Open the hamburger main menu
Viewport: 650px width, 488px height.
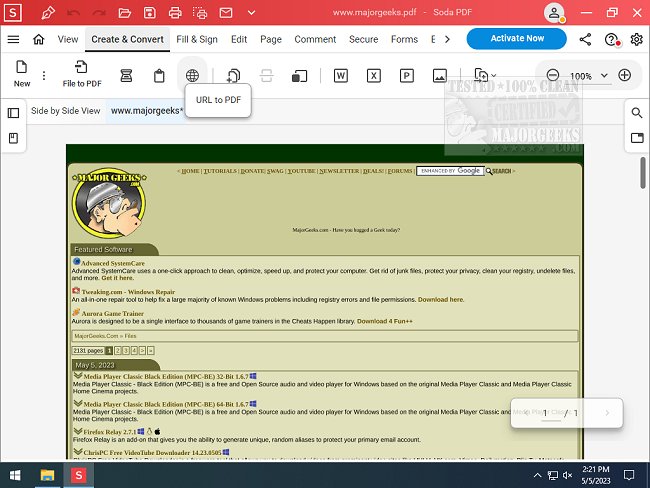coord(13,39)
